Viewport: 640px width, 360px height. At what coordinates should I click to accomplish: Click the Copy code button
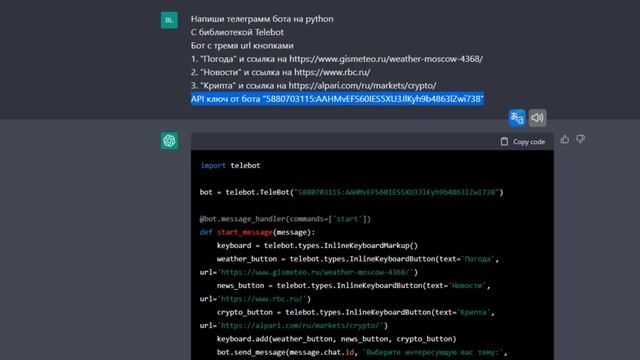point(523,142)
